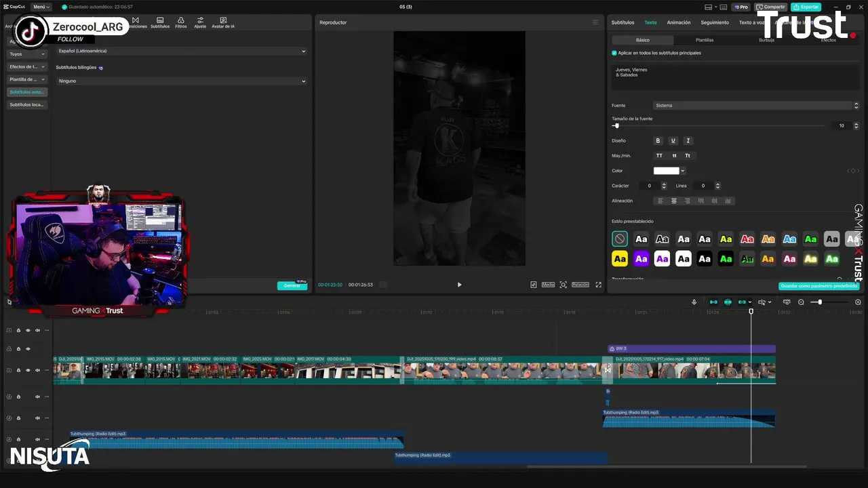Open the Español (Latinoamérica) language dropdown
This screenshot has width=868, height=488.
click(x=181, y=51)
